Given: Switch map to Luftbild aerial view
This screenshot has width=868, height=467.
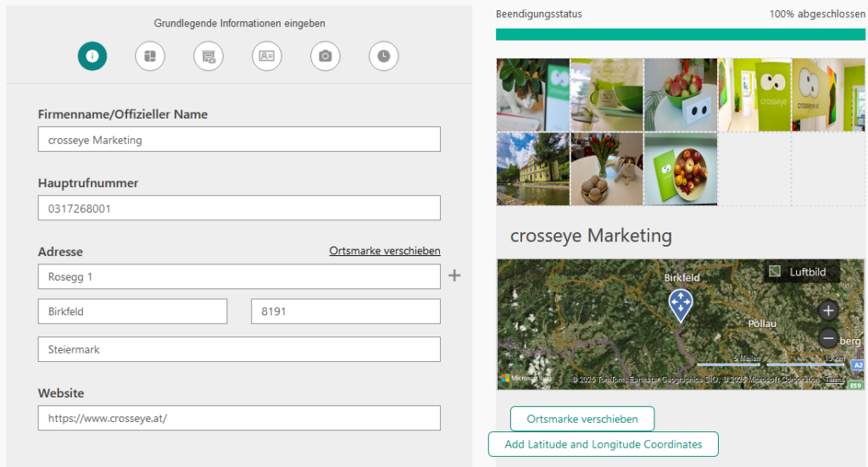Looking at the screenshot, I should [802, 272].
